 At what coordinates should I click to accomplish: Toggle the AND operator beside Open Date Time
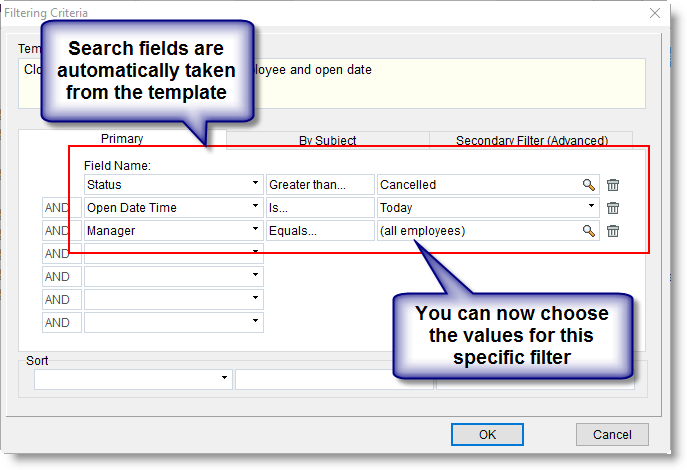[x=57, y=208]
